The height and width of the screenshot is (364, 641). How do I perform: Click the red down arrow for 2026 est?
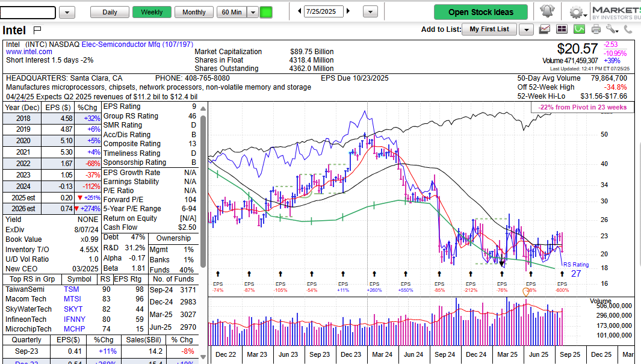pyautogui.click(x=76, y=209)
